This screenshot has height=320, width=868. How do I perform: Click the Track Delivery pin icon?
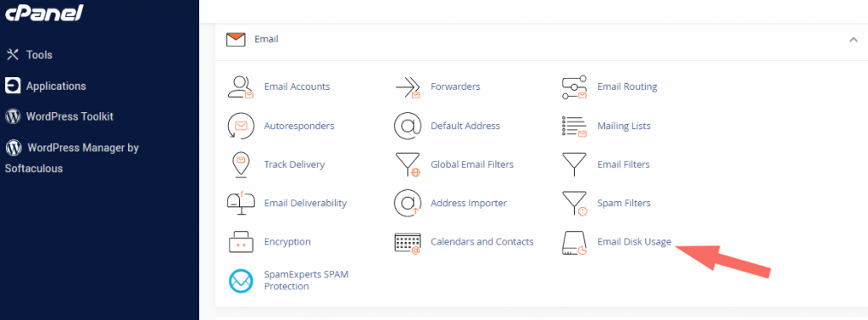pos(241,165)
